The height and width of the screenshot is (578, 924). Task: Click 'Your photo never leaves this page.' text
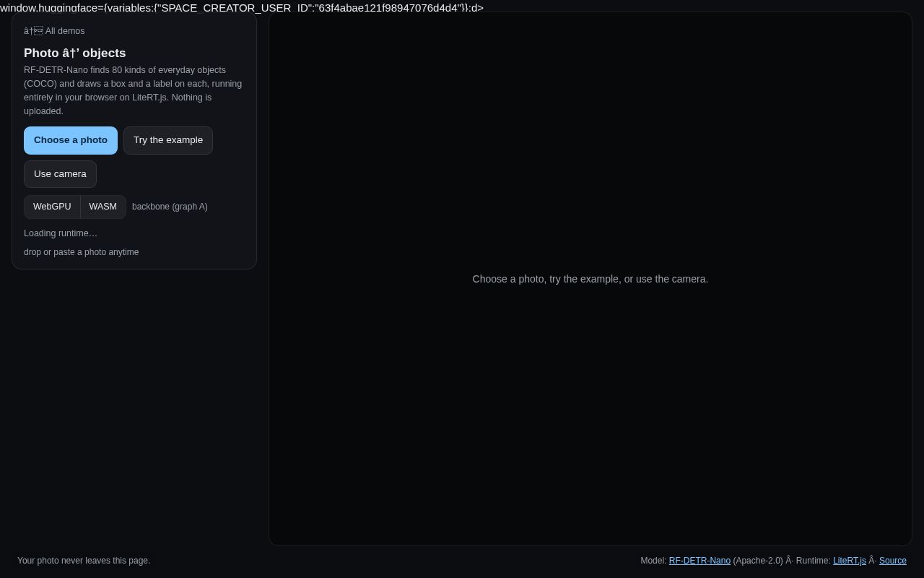coord(84,561)
